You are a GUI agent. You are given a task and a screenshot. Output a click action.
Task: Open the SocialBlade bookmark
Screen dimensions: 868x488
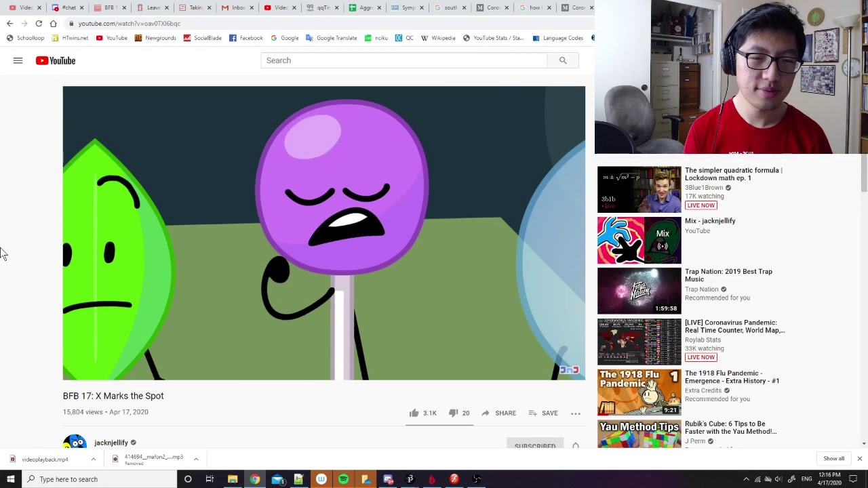click(x=203, y=38)
